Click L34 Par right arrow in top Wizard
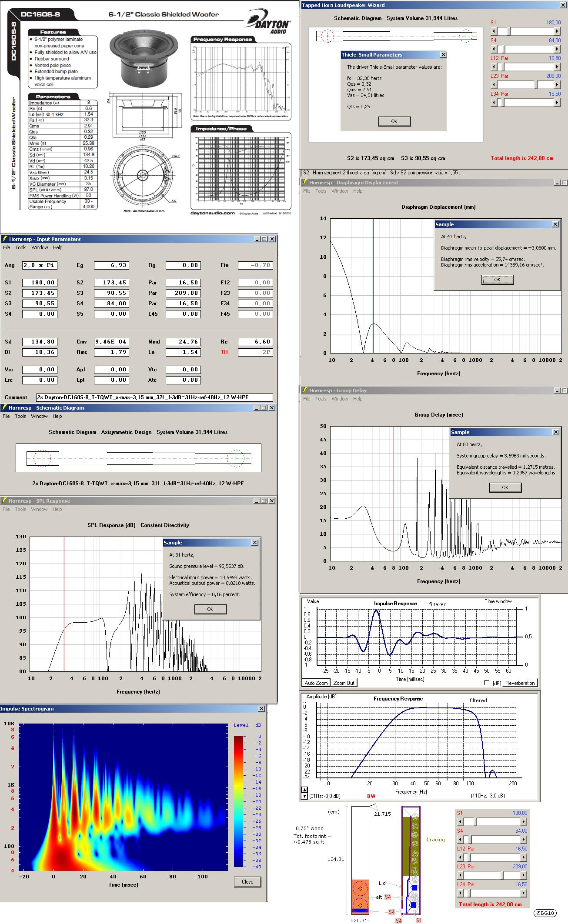This screenshot has width=568, height=924. (x=557, y=103)
